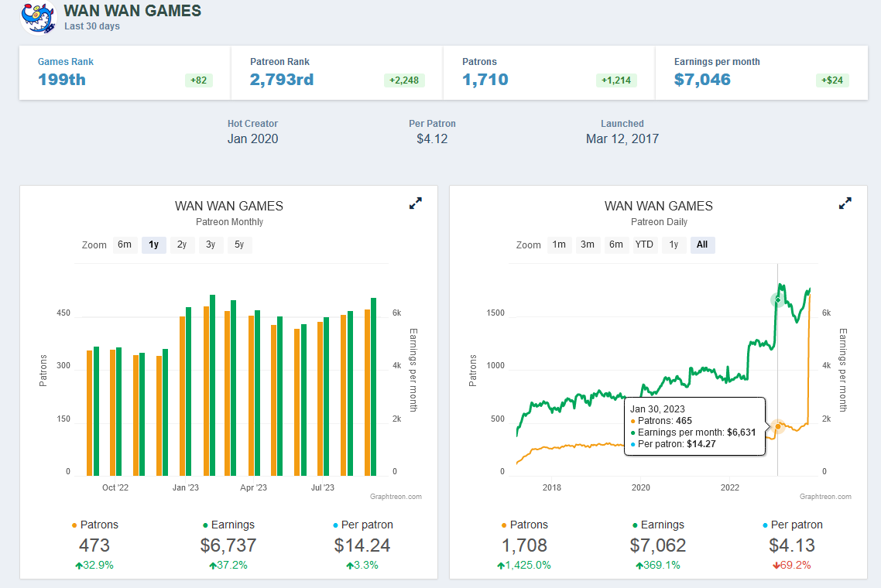The height and width of the screenshot is (588, 881).
Task: Click the $7,062 earnings total under daily chart
Action: 658,545
